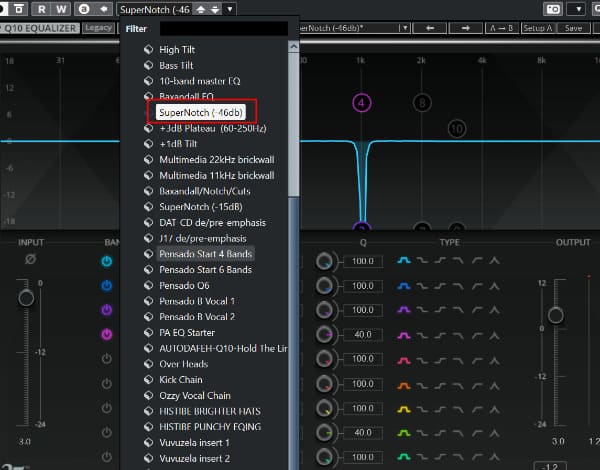
Task: Select band 10 marker on the EQ graph
Action: pos(457,129)
